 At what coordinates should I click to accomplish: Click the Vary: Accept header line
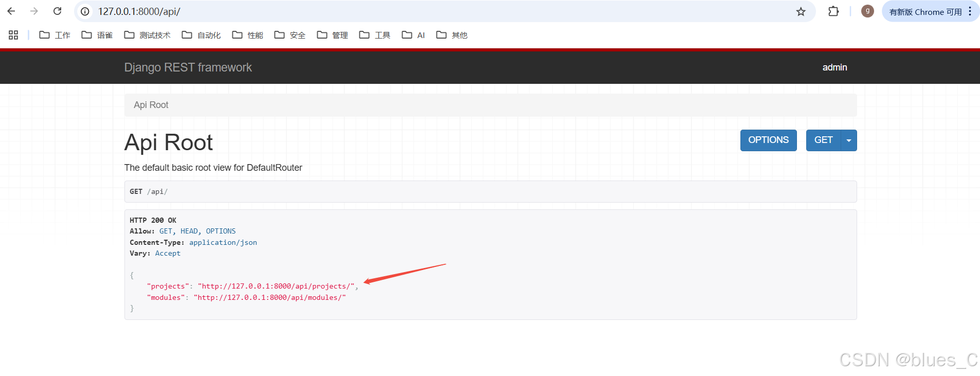point(155,253)
